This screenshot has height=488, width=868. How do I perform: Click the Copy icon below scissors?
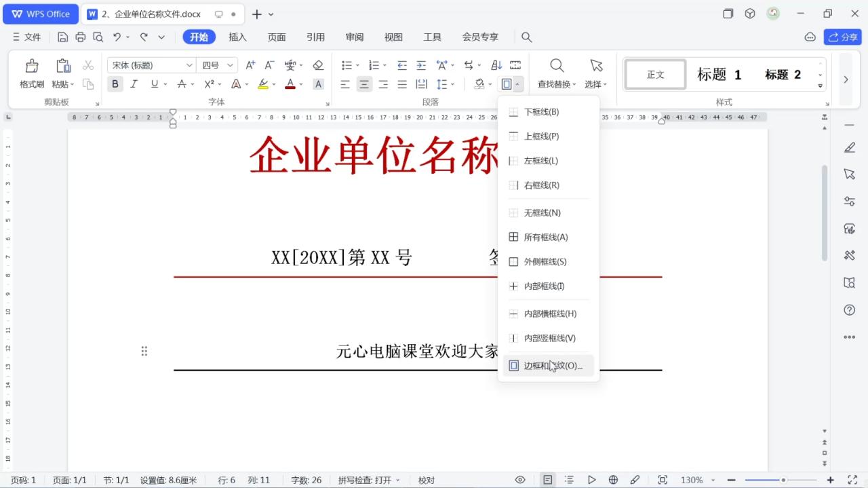pyautogui.click(x=88, y=84)
